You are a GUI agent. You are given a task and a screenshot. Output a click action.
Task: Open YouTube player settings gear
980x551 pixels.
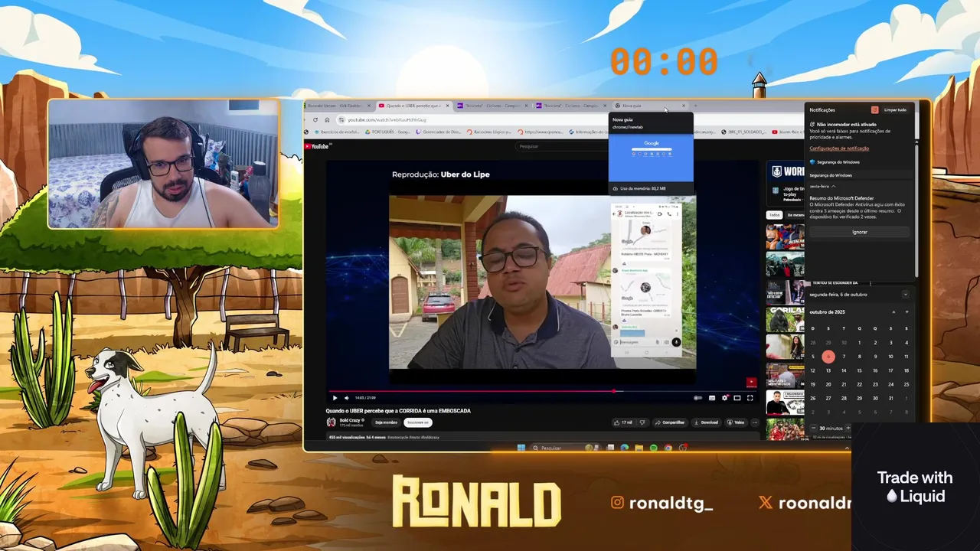tap(725, 398)
